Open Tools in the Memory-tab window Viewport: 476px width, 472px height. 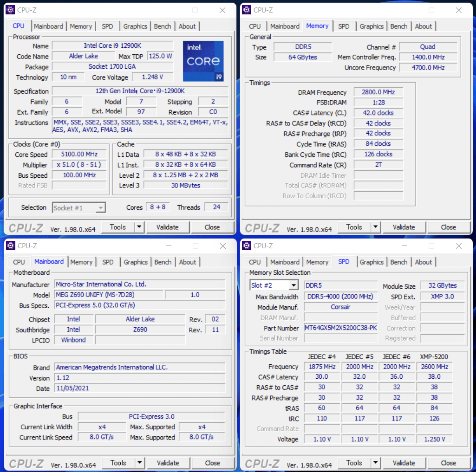pos(354,227)
